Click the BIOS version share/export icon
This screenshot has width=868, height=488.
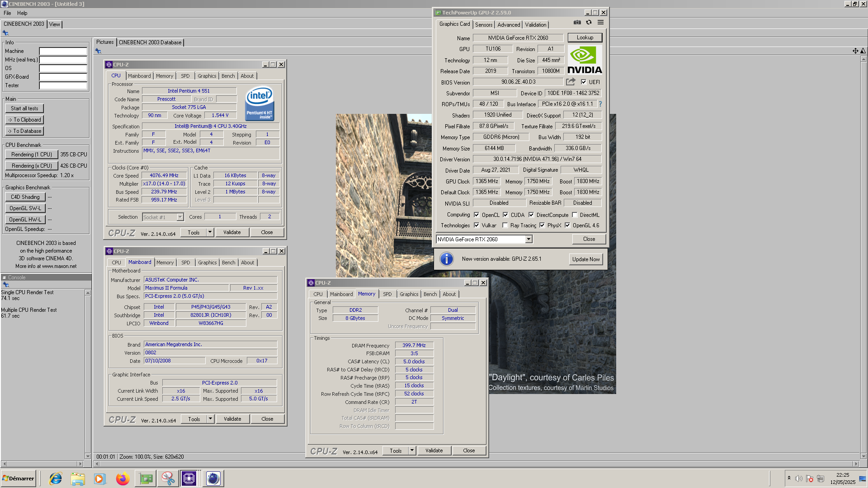tap(571, 82)
